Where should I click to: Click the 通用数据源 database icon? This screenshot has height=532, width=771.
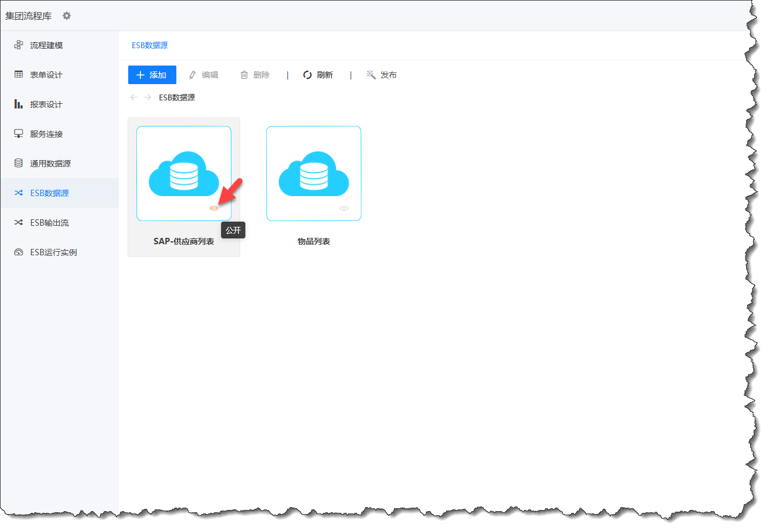pos(19,164)
